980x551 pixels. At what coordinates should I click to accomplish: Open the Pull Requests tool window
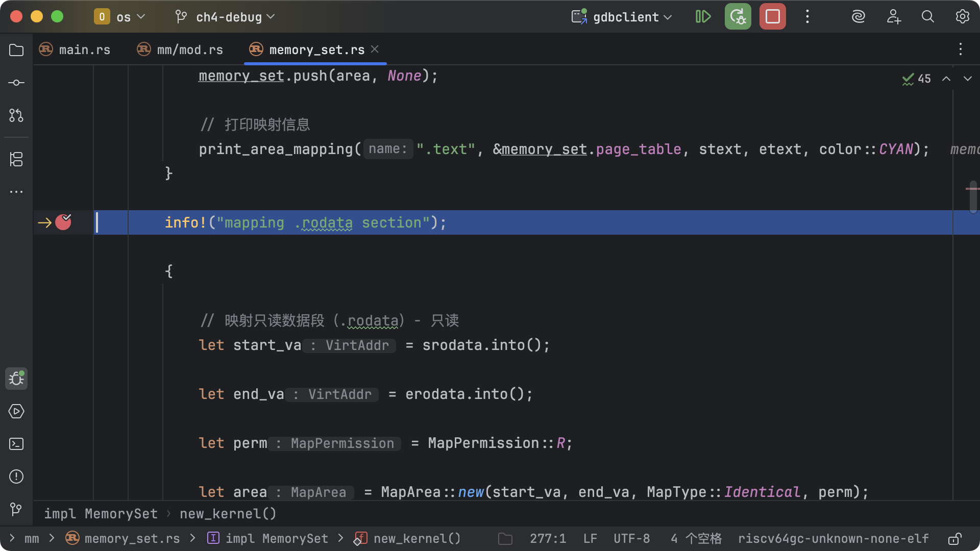click(x=16, y=115)
